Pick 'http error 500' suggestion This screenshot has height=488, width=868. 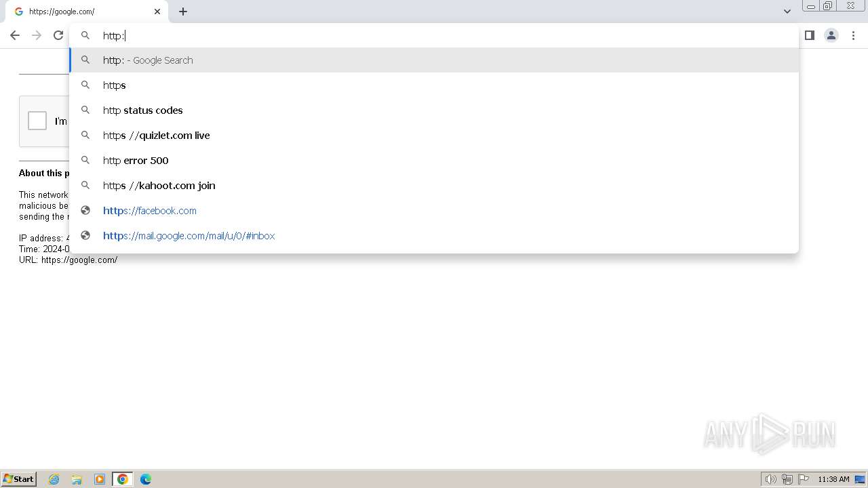pyautogui.click(x=434, y=161)
